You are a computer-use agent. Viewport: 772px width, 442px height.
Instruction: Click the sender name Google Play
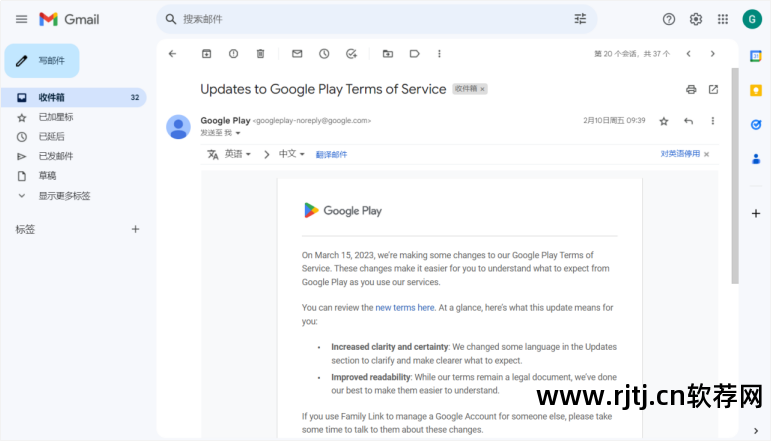225,121
